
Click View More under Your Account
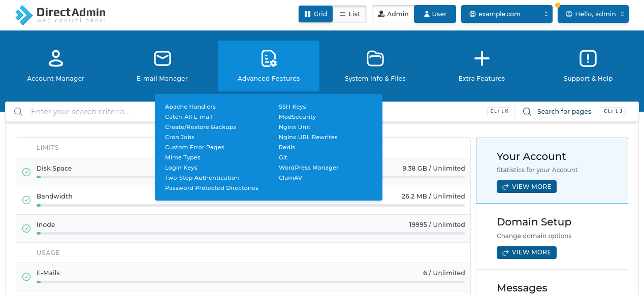click(x=526, y=187)
